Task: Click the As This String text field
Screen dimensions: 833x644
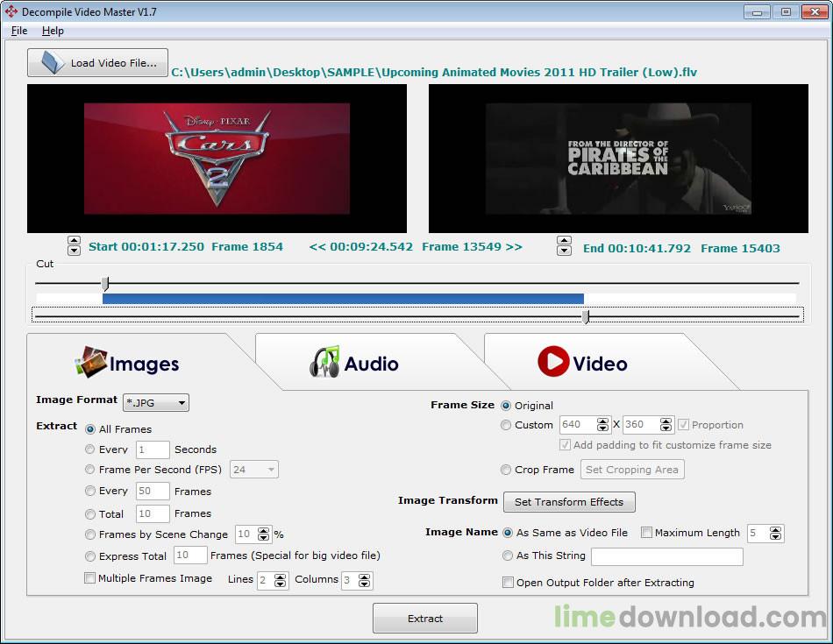Action: 666,556
